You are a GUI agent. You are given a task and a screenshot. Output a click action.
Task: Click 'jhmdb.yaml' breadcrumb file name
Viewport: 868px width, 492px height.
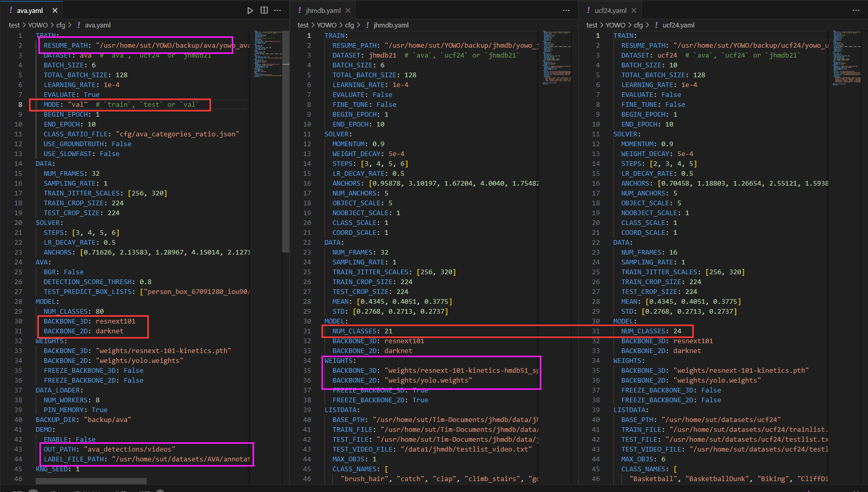tap(391, 25)
